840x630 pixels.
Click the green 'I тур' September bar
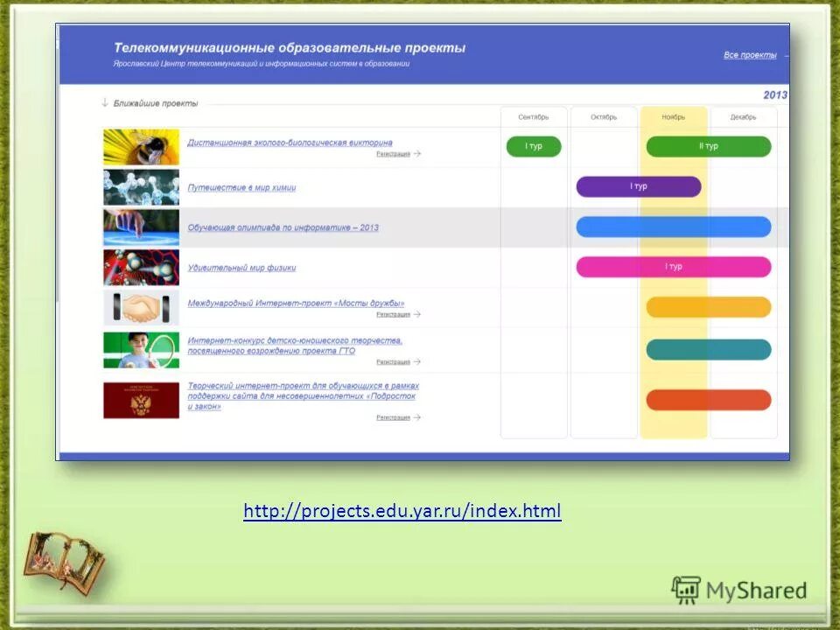click(534, 146)
